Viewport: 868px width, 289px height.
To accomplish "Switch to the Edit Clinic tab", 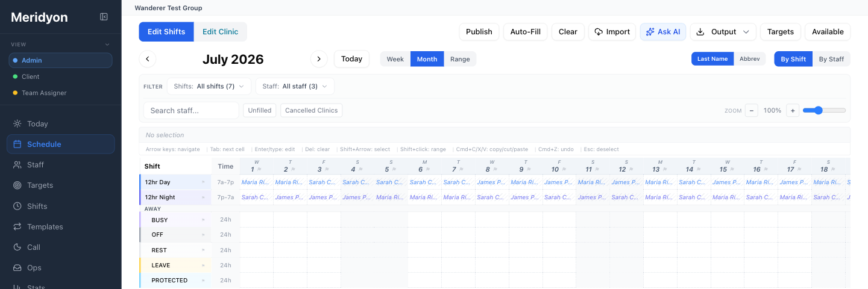I will coord(220,32).
